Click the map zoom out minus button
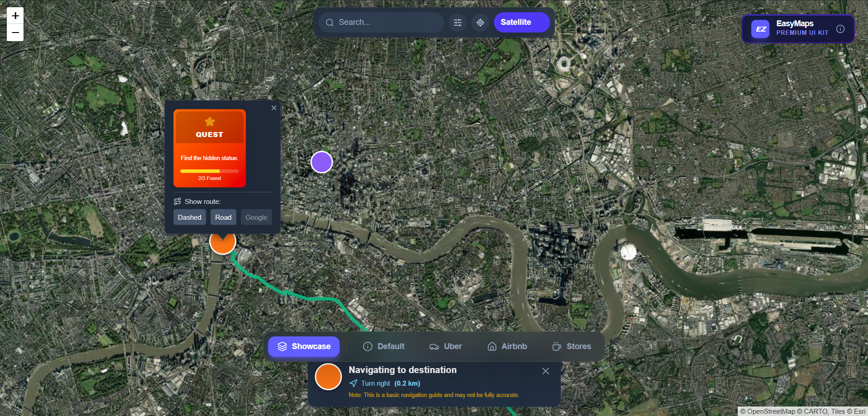 (15, 33)
